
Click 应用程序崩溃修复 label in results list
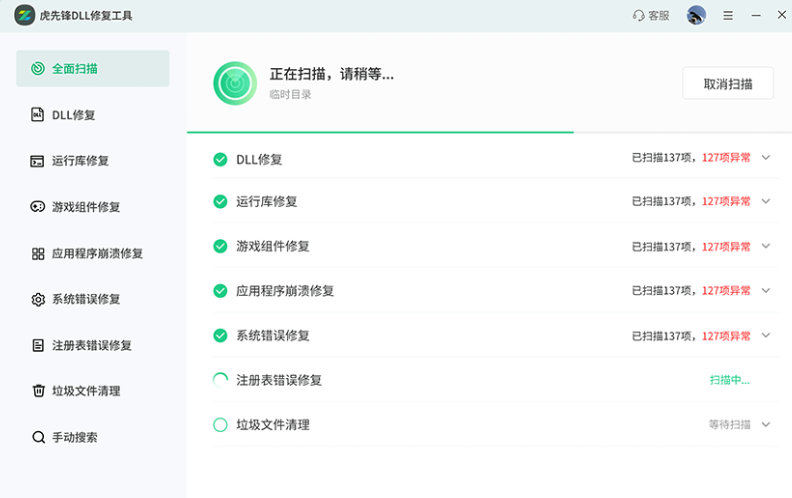point(285,291)
